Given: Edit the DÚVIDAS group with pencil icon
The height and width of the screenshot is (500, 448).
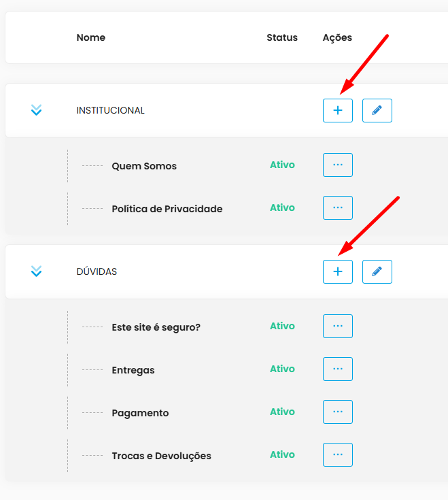Looking at the screenshot, I should (x=377, y=271).
